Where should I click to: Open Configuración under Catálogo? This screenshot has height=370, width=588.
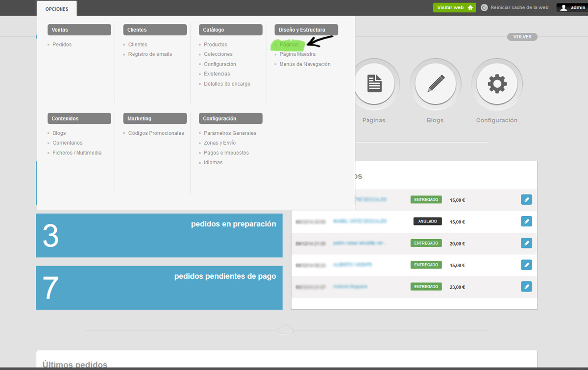[x=220, y=64]
